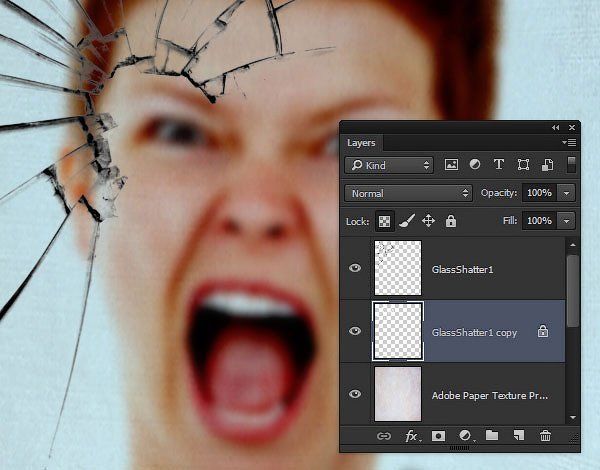The image size is (600, 470).
Task: Click the link layers chain icon
Action: [x=384, y=436]
